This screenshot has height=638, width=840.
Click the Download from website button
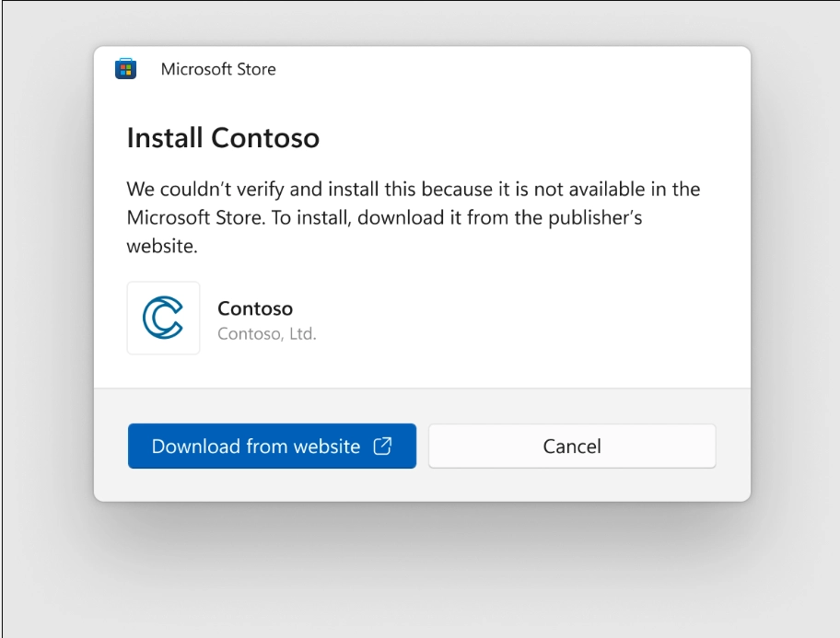[x=272, y=446]
